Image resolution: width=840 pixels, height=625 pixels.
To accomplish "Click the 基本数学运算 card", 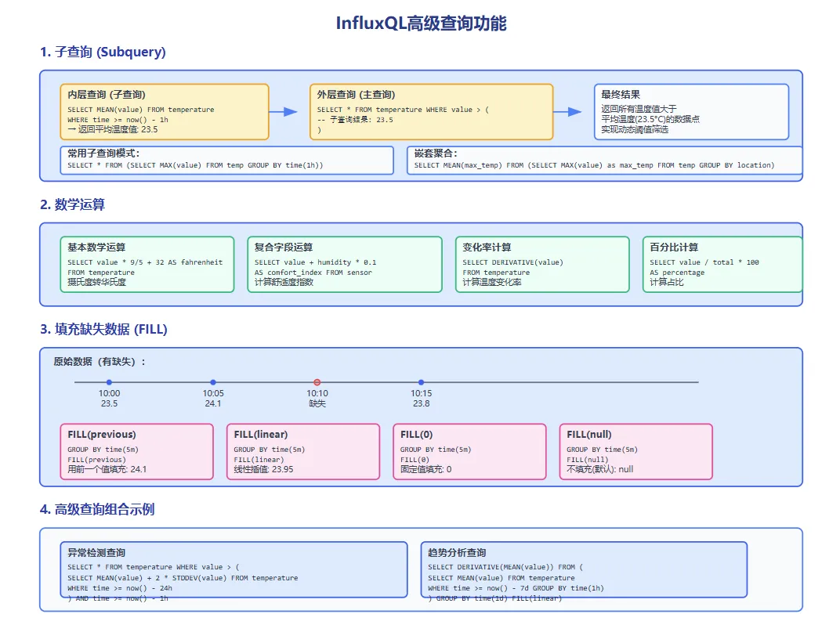I will 147,265.
